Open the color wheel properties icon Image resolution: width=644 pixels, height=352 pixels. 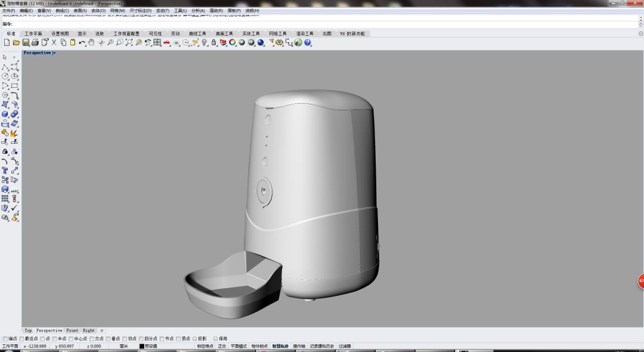(x=233, y=42)
